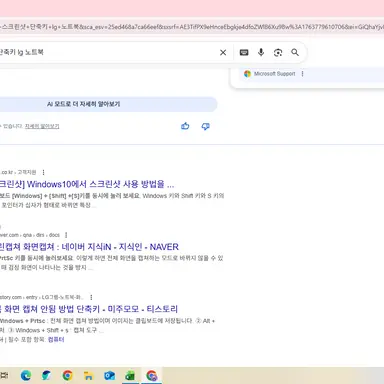
Task: Click the snippet starting with Windows + Prtsc
Action: (107, 325)
